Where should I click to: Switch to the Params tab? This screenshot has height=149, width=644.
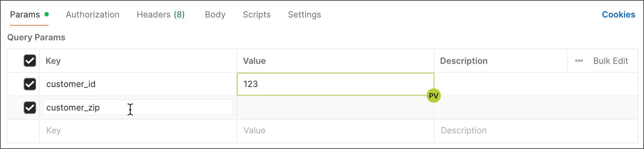coord(25,15)
